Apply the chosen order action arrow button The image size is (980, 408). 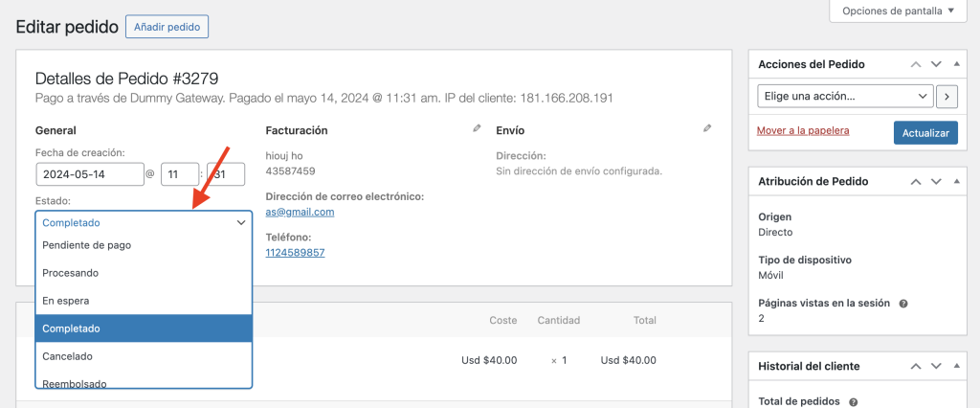947,97
